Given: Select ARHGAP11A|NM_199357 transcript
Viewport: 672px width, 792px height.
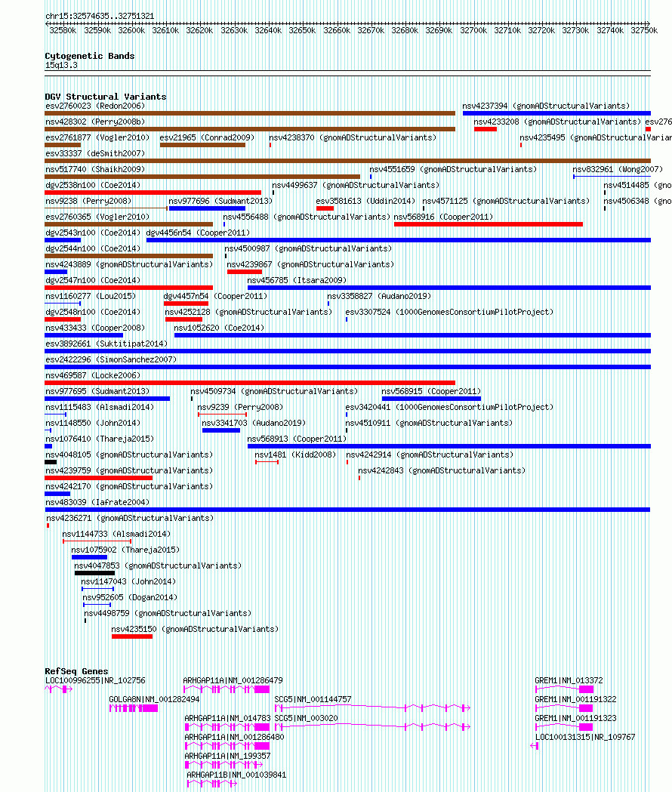Looking at the screenshot, I should coord(227,757).
